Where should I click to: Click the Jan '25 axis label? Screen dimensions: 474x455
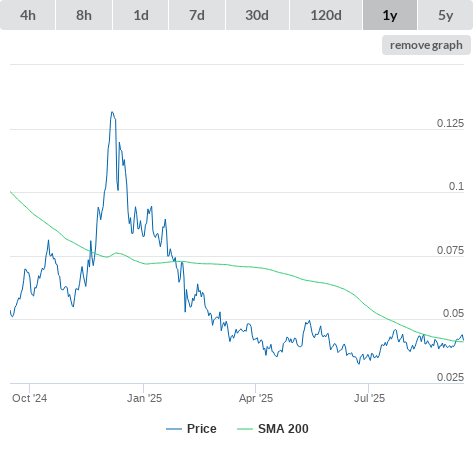pos(144,398)
